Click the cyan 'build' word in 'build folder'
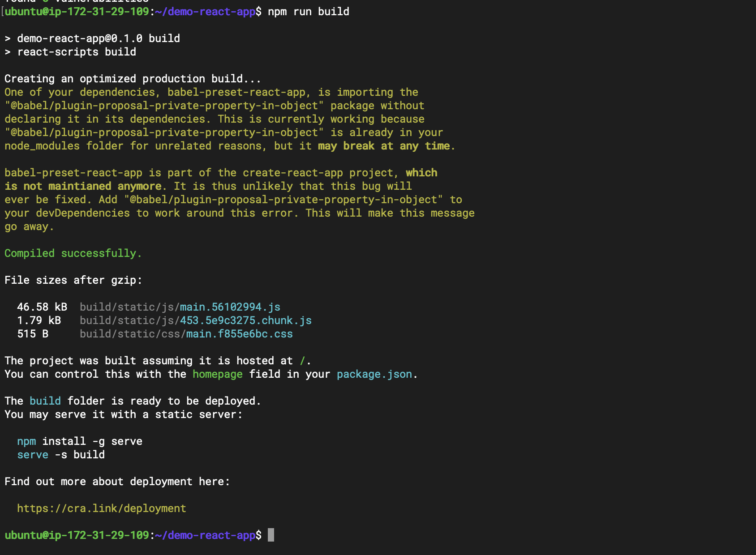 [45, 401]
